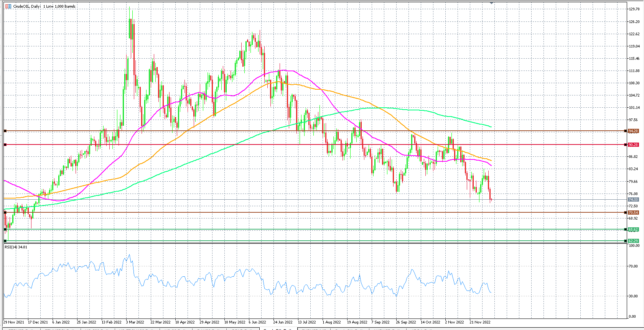644x330 pixels.
Task: Select the green 65.62 horizontal line label
Action: [x=633, y=230]
